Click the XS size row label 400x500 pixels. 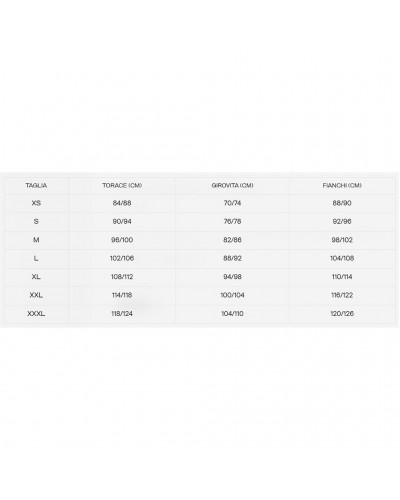[x=36, y=203]
